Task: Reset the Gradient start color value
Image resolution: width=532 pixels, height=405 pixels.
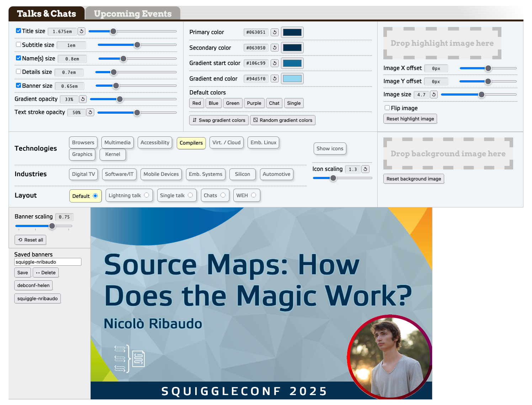Action: click(275, 63)
